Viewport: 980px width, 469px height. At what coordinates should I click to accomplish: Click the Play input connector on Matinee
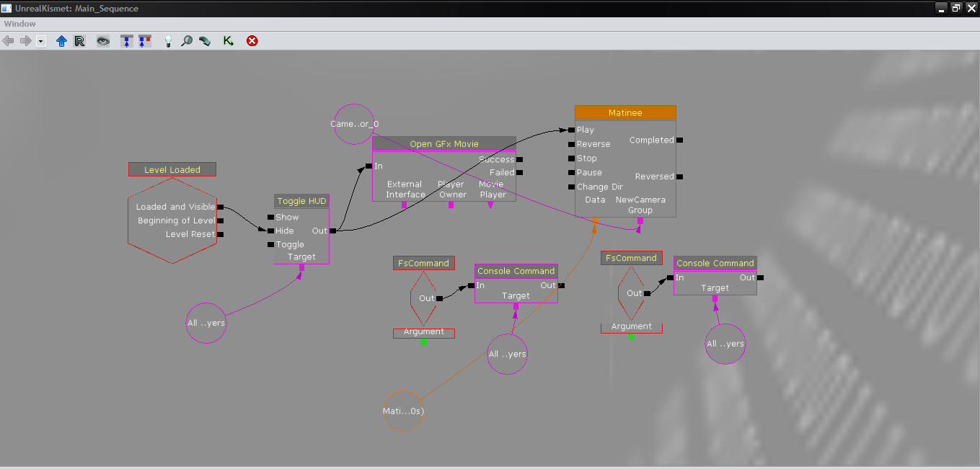(571, 130)
